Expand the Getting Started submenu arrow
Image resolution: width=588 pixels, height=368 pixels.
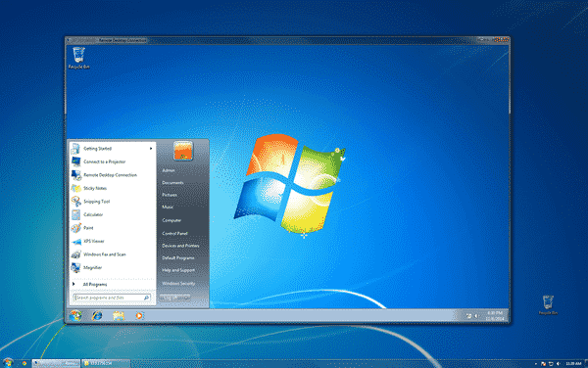click(151, 149)
